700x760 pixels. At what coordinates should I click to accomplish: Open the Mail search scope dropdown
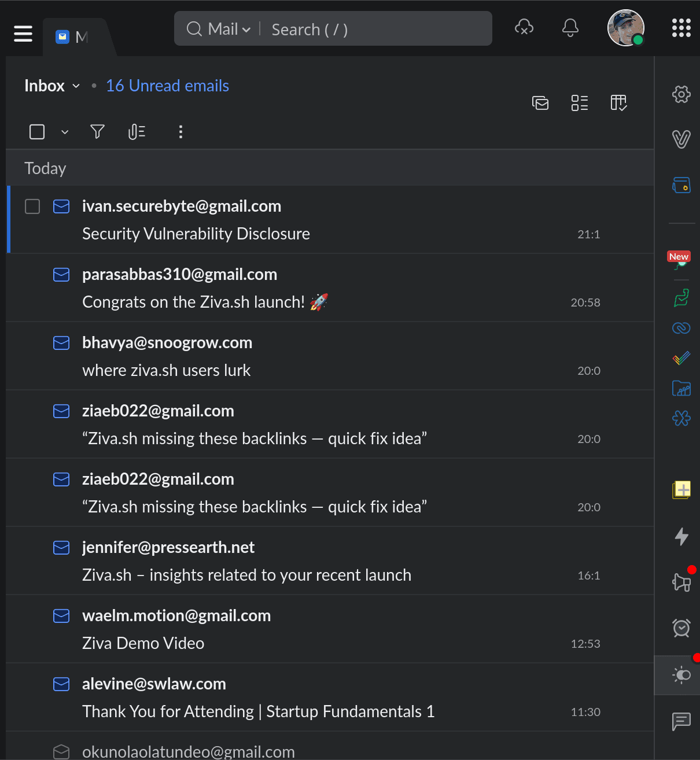pos(246,29)
